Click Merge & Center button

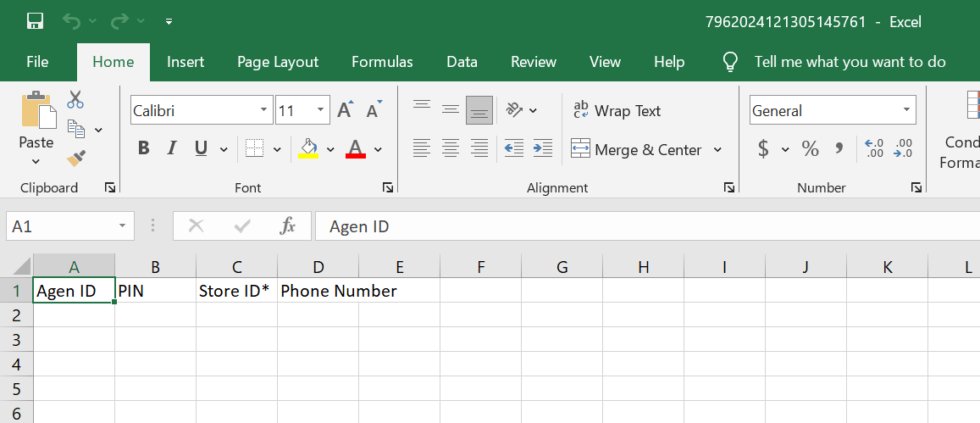[638, 149]
